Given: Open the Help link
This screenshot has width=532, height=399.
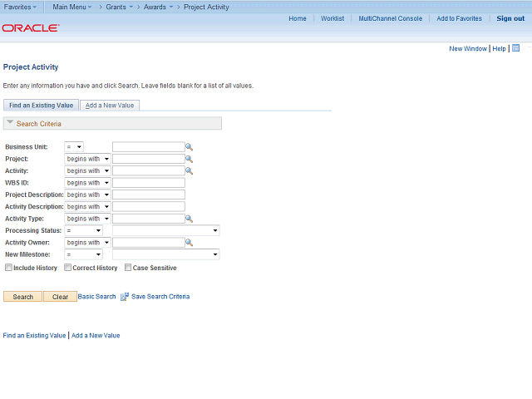Looking at the screenshot, I should tap(499, 48).
